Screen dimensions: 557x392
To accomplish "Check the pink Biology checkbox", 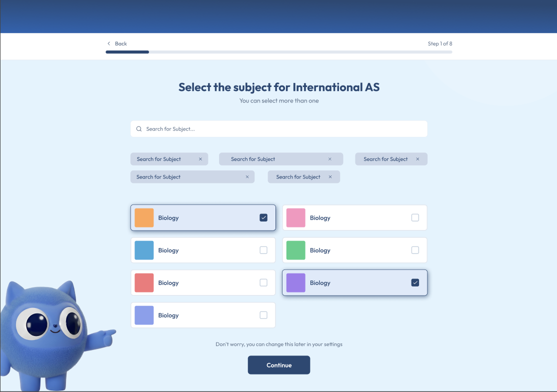I will 415,217.
